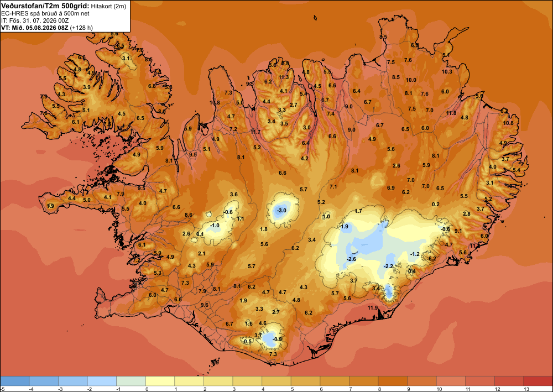Click the legend swatch between 0 and 1

[160, 381]
